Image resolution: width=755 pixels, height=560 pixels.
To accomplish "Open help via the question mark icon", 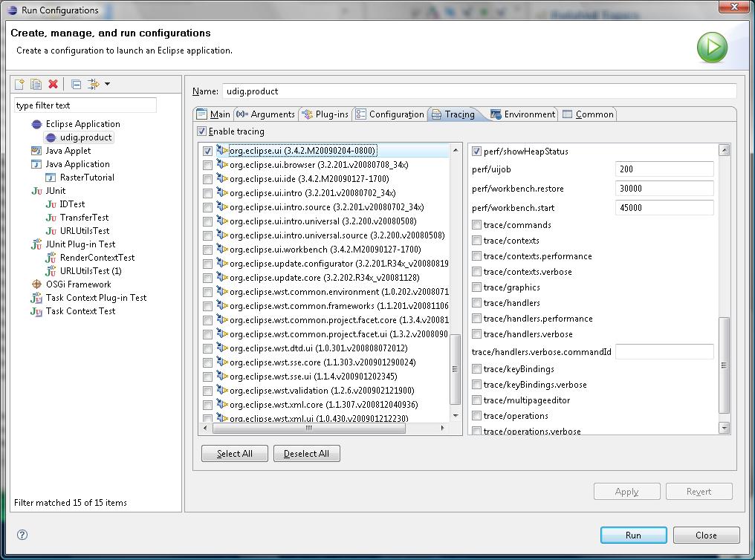I will [x=22, y=535].
